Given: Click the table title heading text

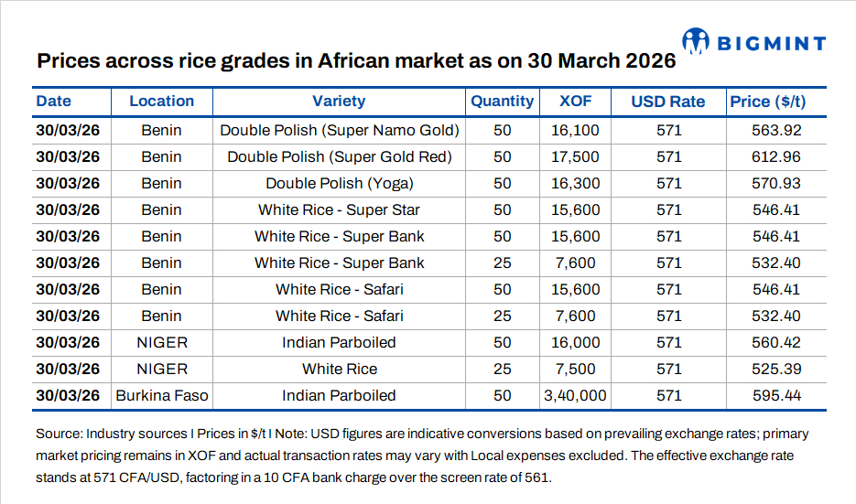Looking at the screenshot, I should tap(356, 62).
